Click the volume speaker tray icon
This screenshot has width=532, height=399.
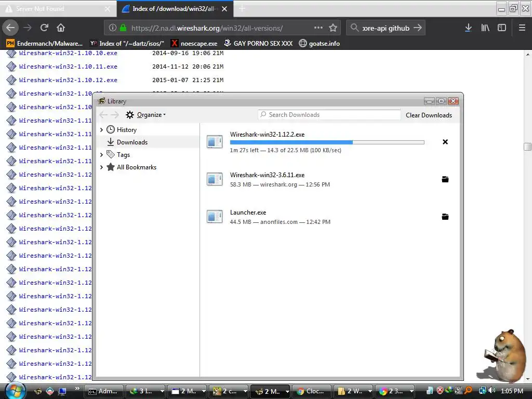point(491,391)
